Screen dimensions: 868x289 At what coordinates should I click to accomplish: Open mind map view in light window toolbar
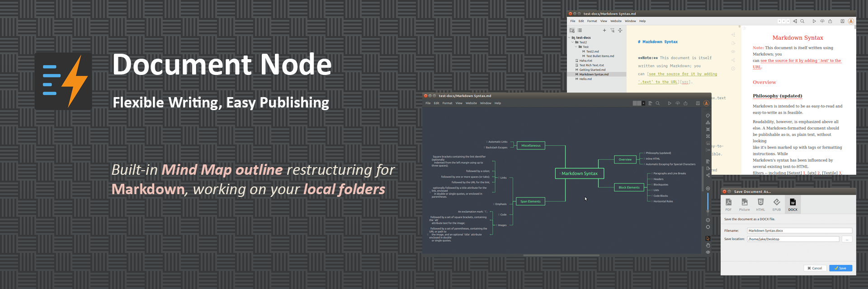point(795,21)
